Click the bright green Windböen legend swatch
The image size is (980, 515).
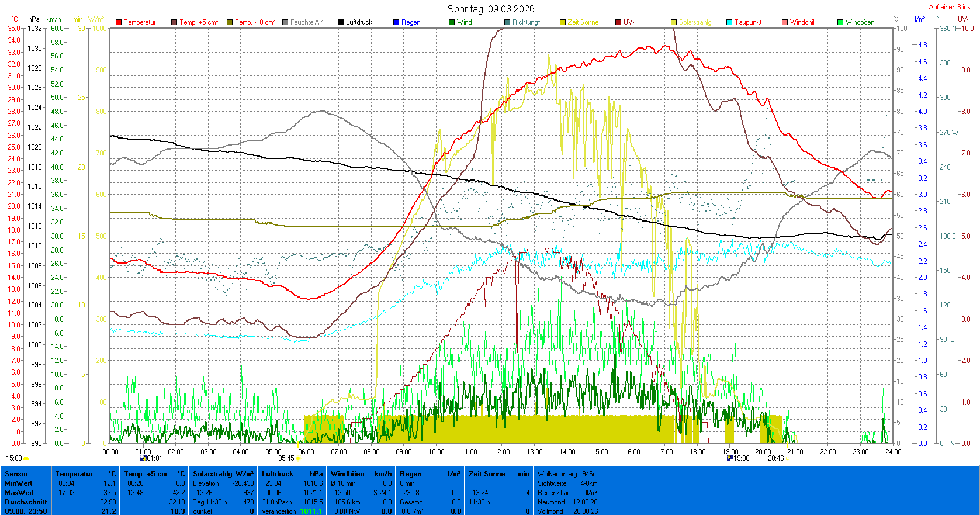click(840, 22)
